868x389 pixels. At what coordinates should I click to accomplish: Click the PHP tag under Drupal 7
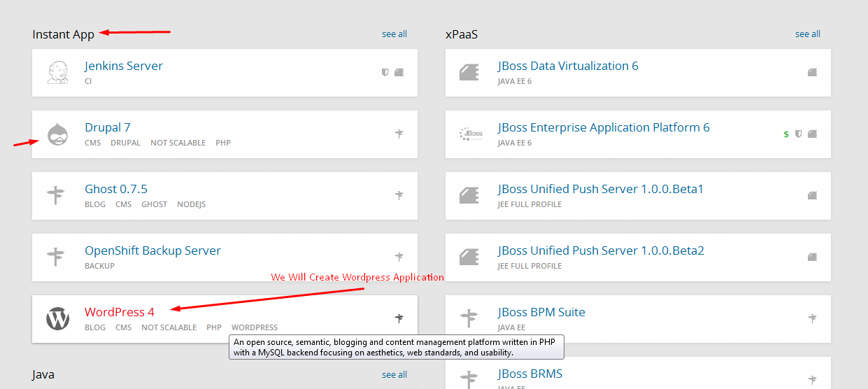223,143
